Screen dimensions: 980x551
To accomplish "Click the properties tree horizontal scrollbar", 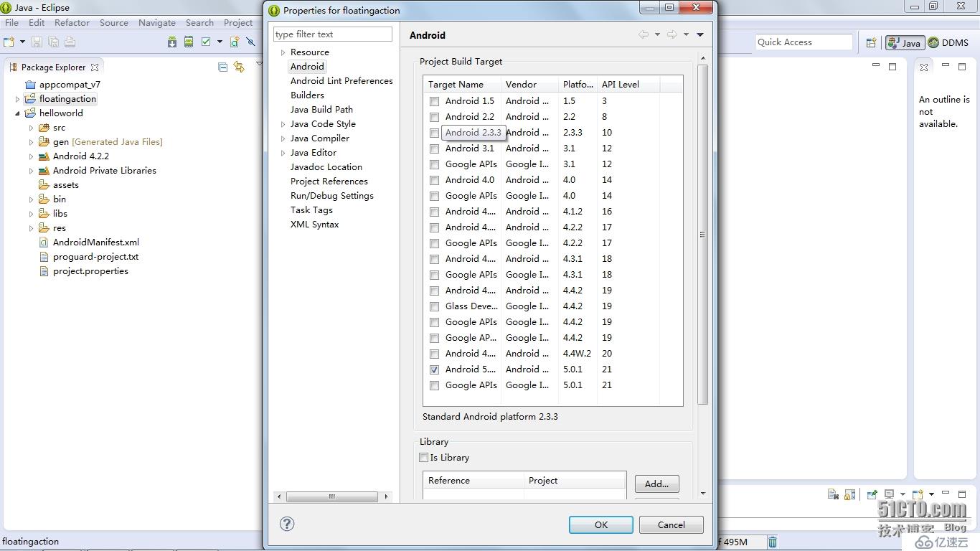I will (x=332, y=496).
